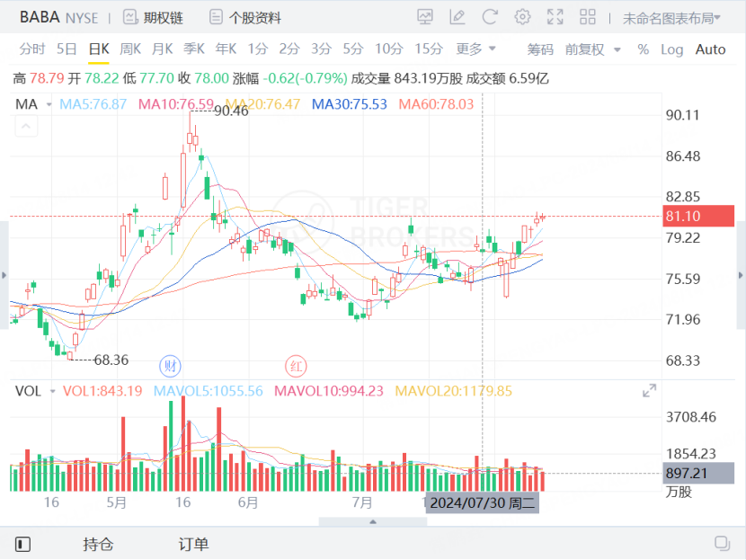The height and width of the screenshot is (560, 746).
Task: Click the MA60:78.03 indicator label
Action: pos(436,104)
